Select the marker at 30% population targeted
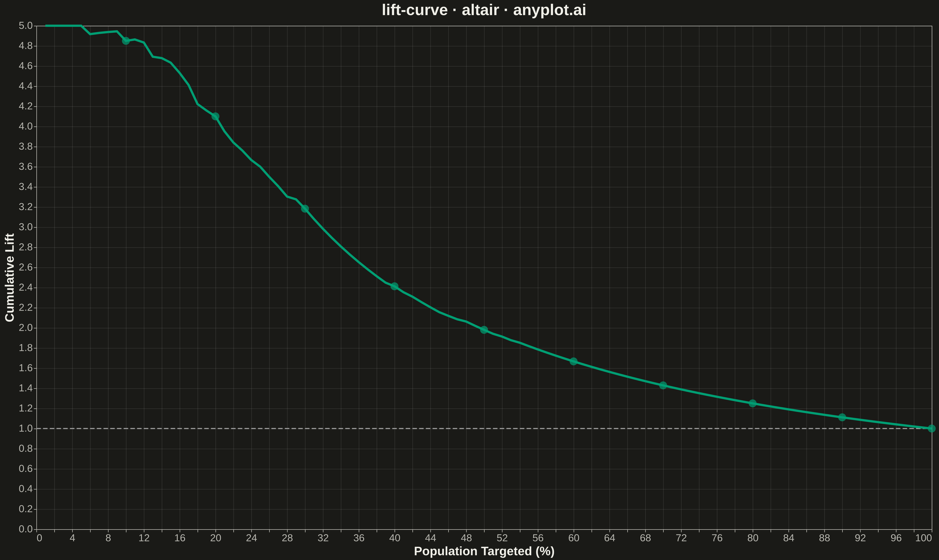 [x=305, y=209]
